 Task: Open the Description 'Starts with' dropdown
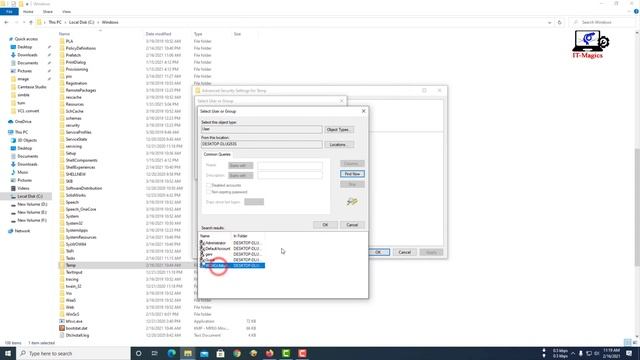click(x=240, y=176)
